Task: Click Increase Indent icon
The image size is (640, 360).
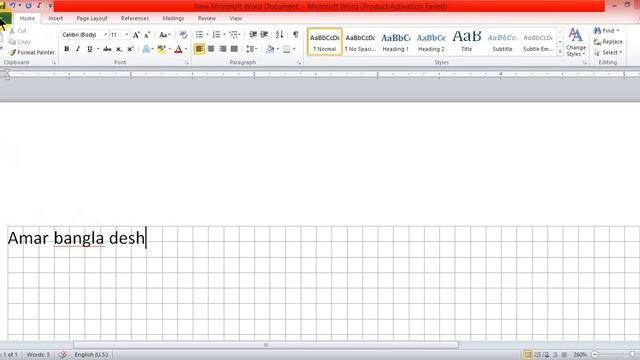Action: coord(264,35)
